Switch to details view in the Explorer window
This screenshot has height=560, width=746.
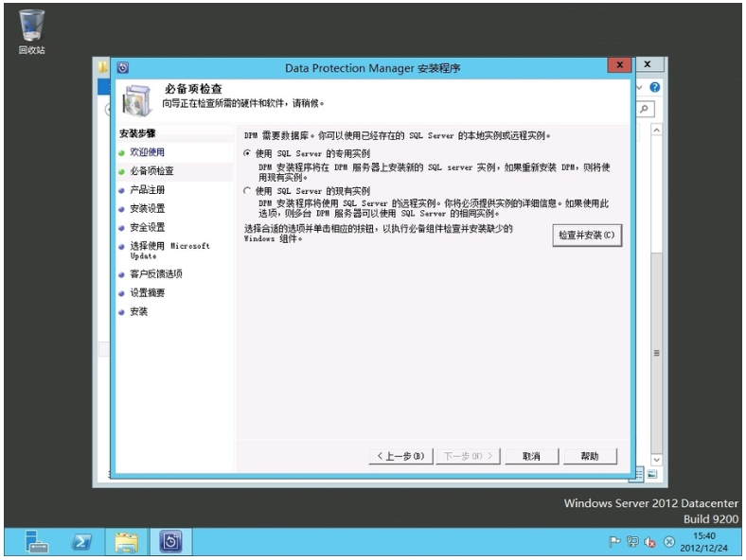(638, 474)
